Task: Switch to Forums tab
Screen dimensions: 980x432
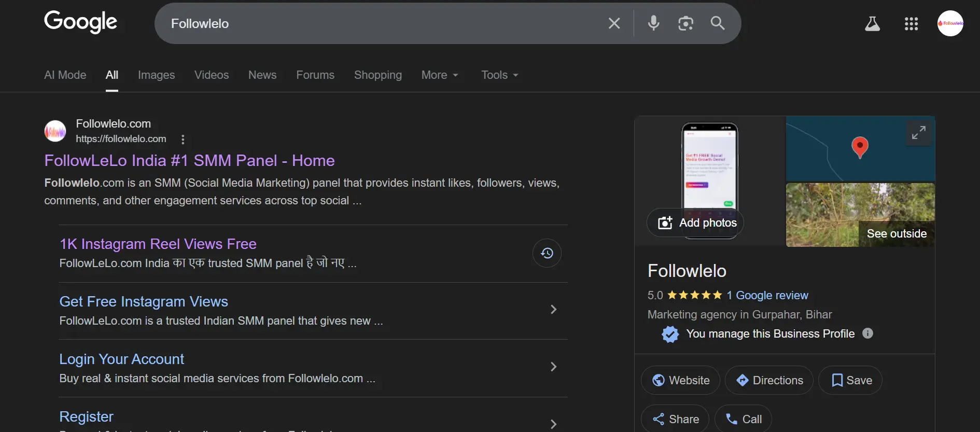Action: 315,75
